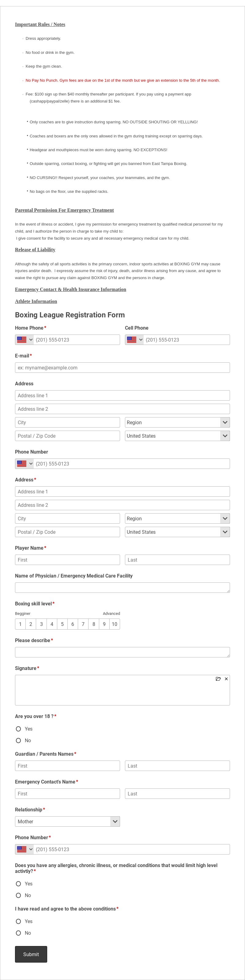The height and width of the screenshot is (980, 245).
Task: Click Name of Physician text area
Action: point(123,587)
